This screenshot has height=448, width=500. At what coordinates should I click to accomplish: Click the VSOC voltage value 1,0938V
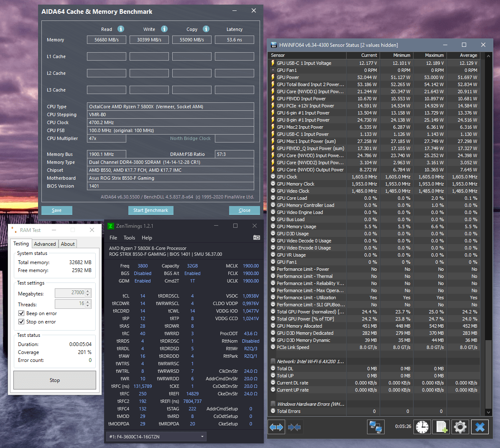click(x=251, y=296)
